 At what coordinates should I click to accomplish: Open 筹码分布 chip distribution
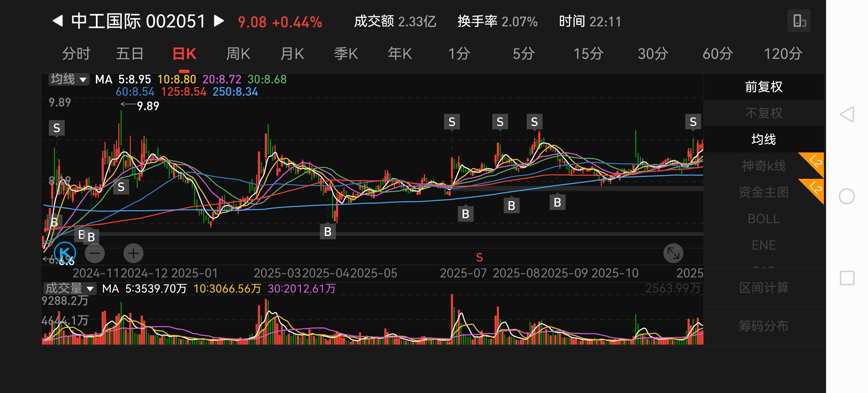coord(763,326)
